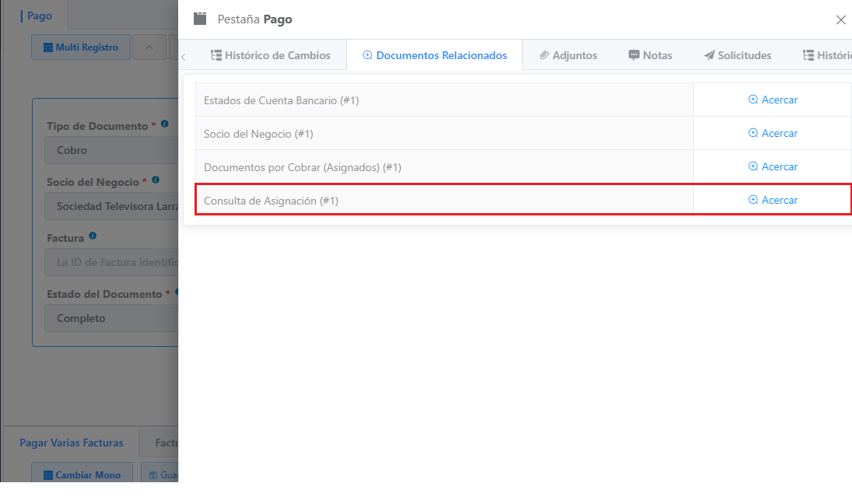Click the Cambiar Mono button
This screenshot has height=504, width=852.
tap(82, 474)
